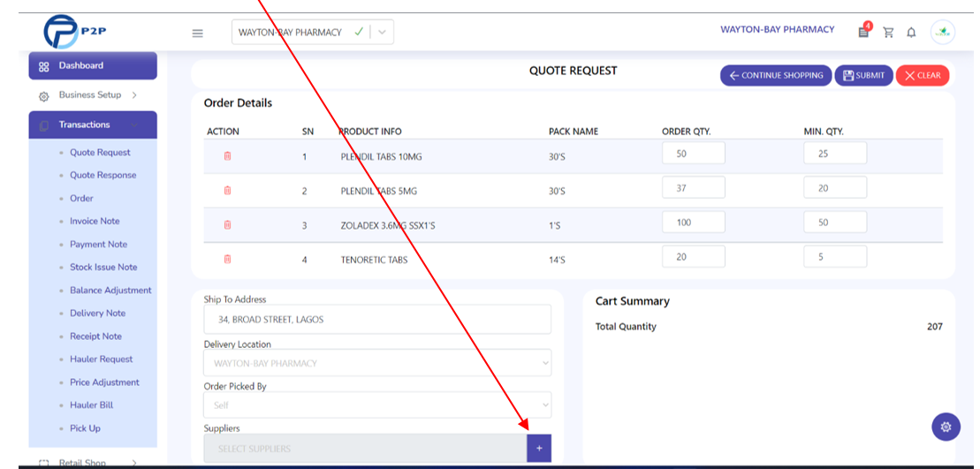Open the document list icon with badge 4
Screen dimensions: 980x469
click(863, 31)
